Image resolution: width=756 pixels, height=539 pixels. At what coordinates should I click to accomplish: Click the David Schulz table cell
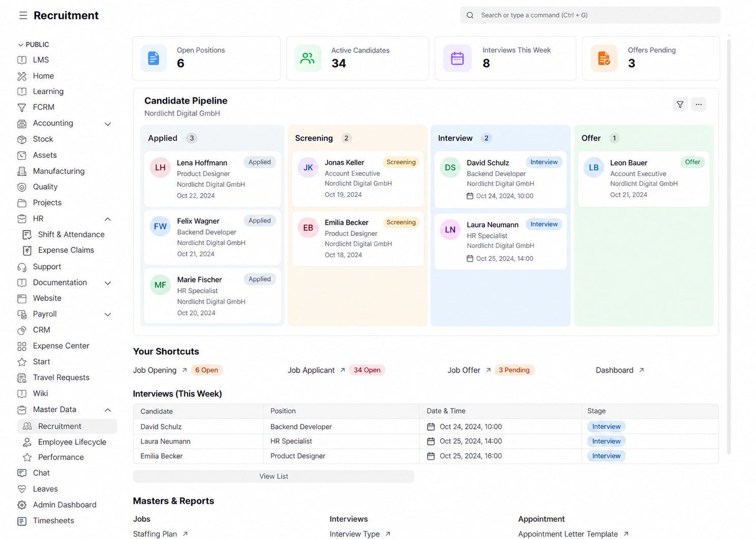pyautogui.click(x=198, y=427)
